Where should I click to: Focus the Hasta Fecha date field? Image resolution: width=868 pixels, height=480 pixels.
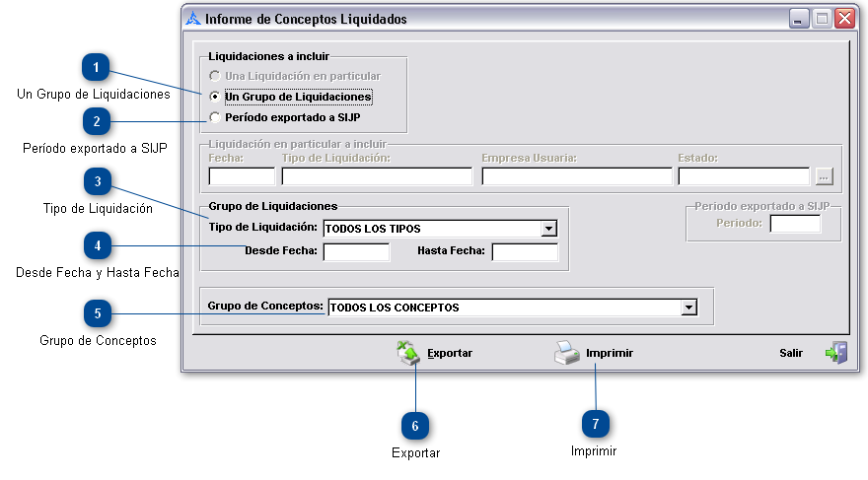pyautogui.click(x=524, y=251)
